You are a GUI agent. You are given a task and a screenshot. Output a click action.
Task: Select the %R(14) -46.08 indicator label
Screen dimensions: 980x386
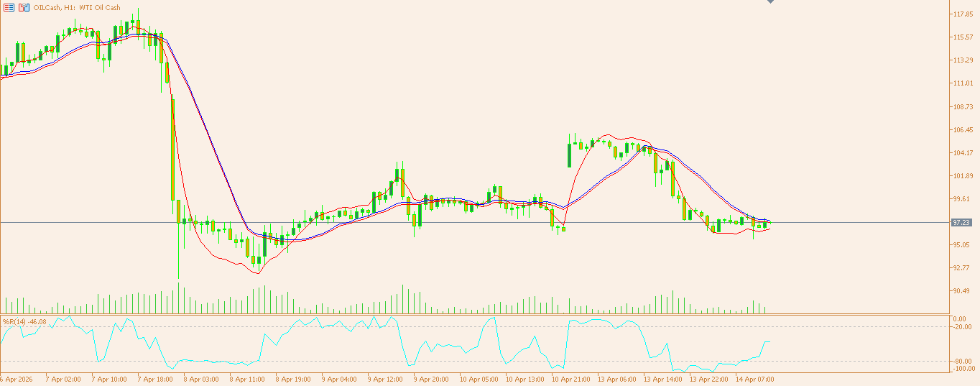(24, 321)
